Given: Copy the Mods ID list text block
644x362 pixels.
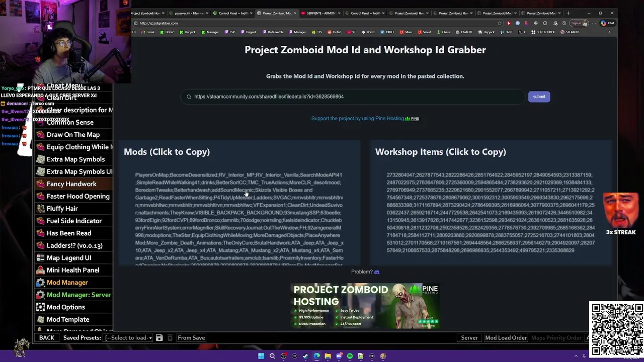Looking at the screenshot, I should point(239,218).
